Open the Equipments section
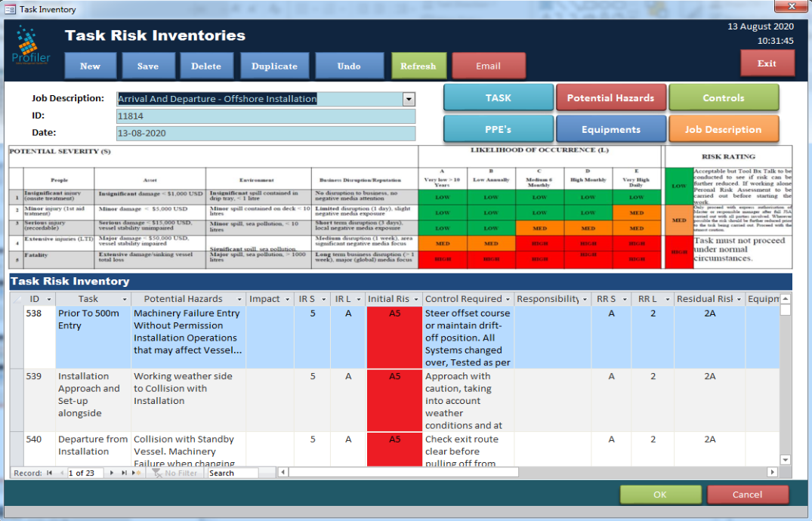812x521 pixels. point(610,129)
